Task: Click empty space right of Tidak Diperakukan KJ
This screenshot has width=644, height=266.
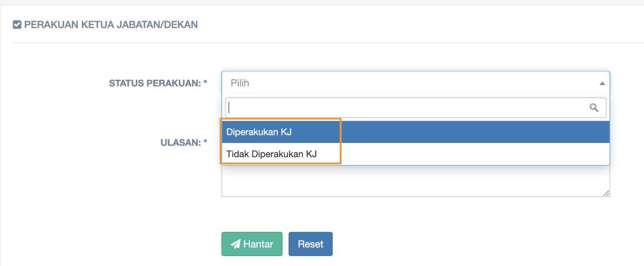Action: coord(475,154)
